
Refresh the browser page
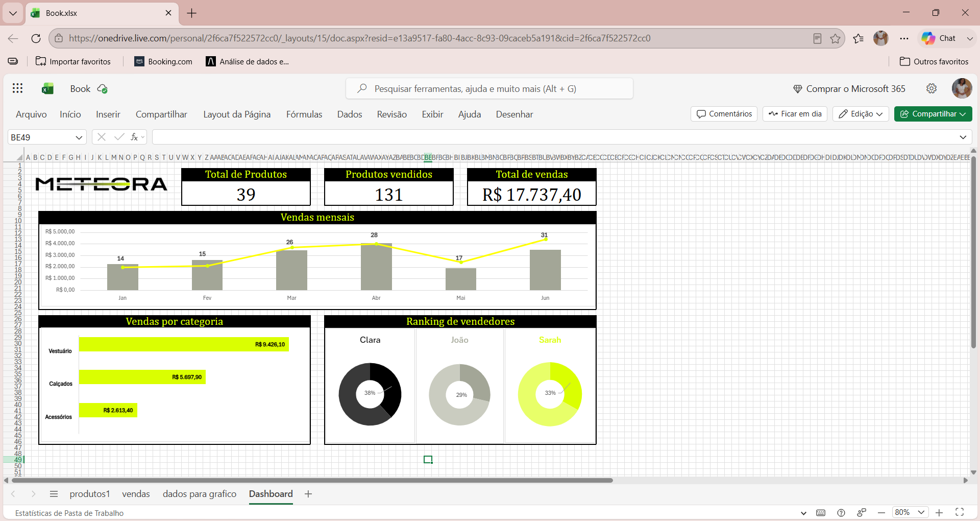[36, 38]
